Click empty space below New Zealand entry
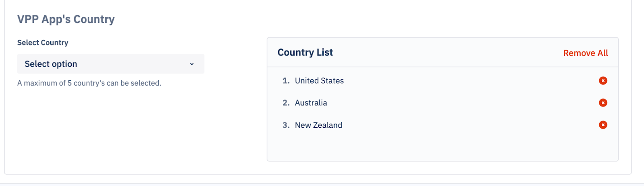Image resolution: width=644 pixels, height=186 pixels. pos(442,147)
